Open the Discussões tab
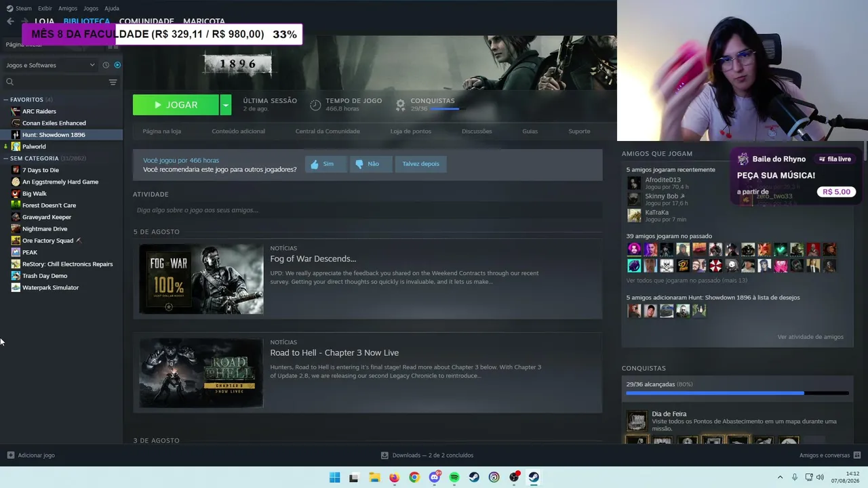The image size is (868, 488). tap(477, 131)
